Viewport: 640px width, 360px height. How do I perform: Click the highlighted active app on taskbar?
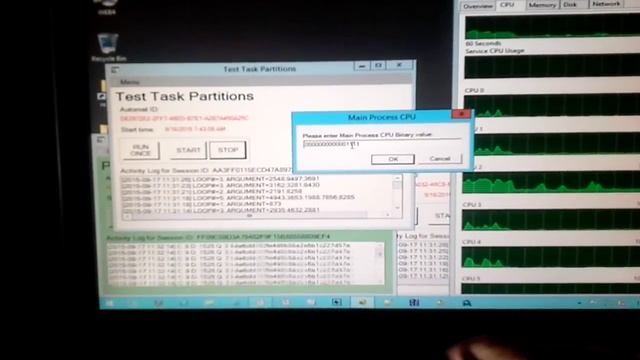(362, 302)
